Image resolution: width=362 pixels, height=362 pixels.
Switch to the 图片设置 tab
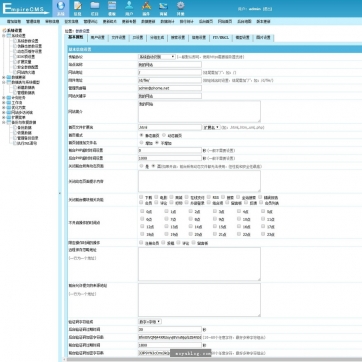(x=263, y=38)
